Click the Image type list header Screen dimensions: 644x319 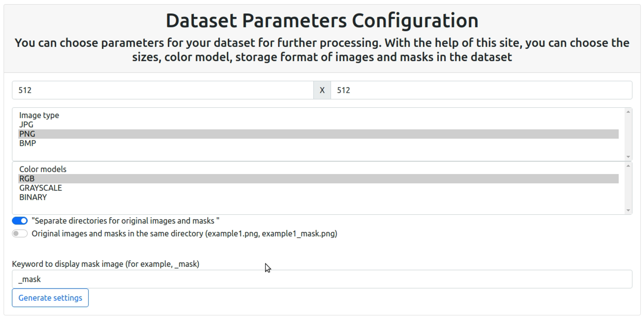pyautogui.click(x=39, y=115)
